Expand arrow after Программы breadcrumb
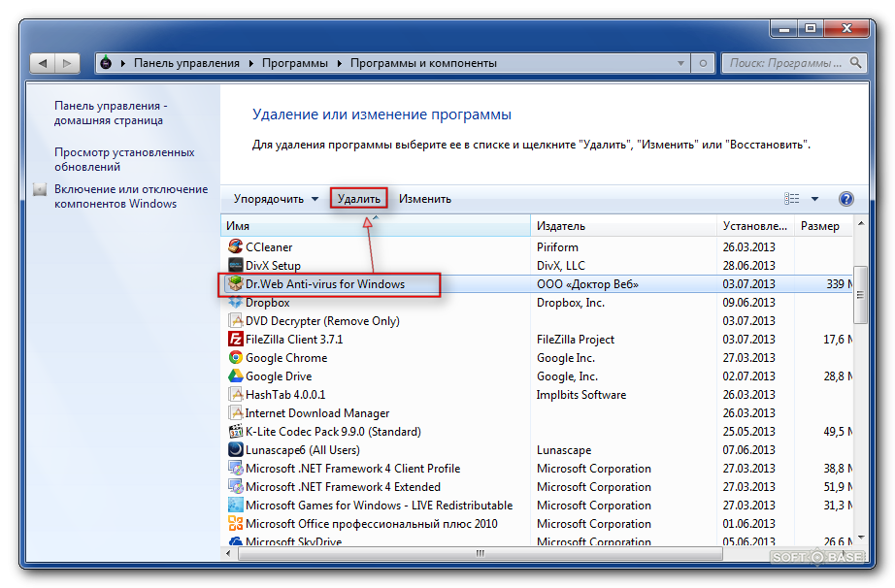Screen dimensions: 895x588 (x=339, y=63)
